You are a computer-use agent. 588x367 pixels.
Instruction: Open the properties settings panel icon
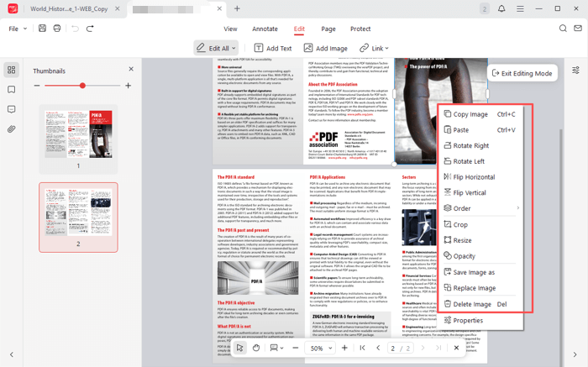pyautogui.click(x=575, y=70)
